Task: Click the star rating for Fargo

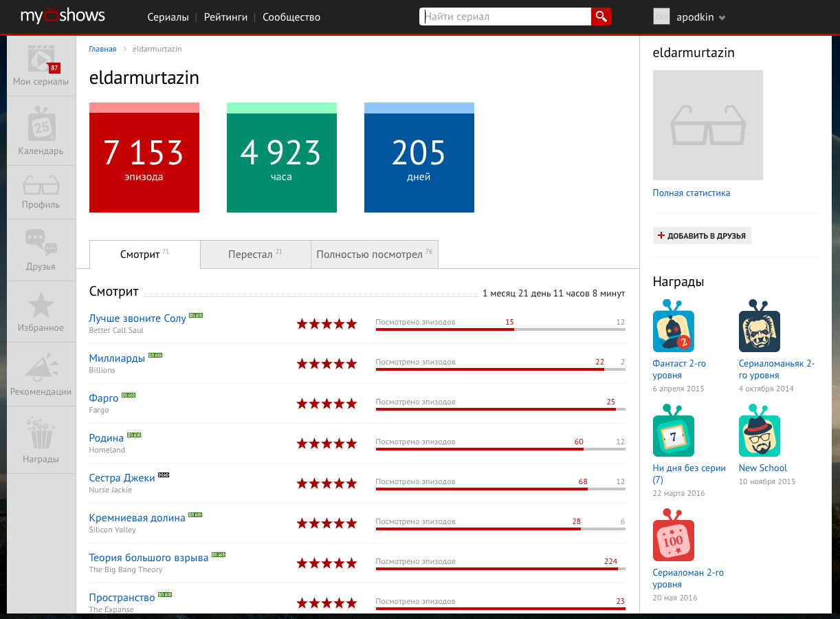Action: pos(327,404)
